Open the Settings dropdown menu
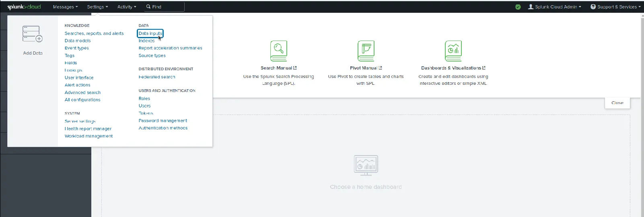 [x=97, y=7]
